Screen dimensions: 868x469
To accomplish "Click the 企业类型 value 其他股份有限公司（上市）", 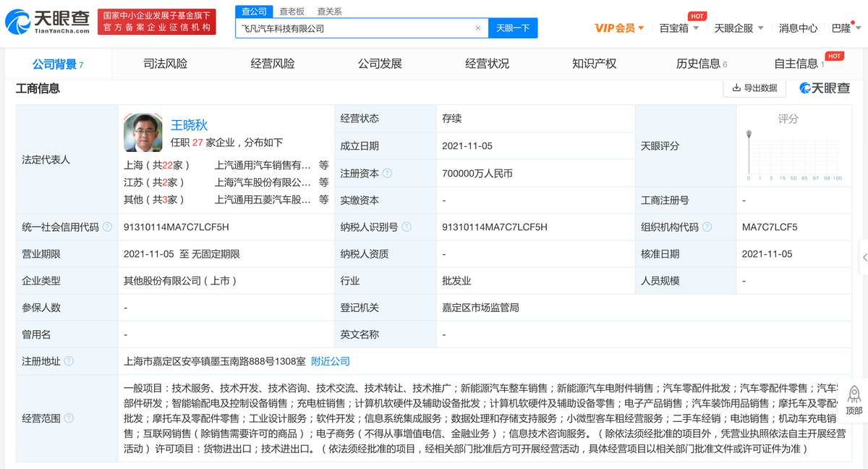I will point(180,281).
